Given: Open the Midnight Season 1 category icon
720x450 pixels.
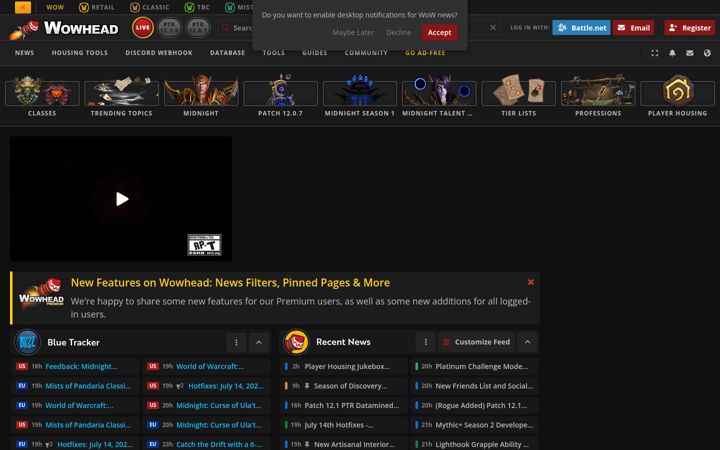Looking at the screenshot, I should pos(360,91).
